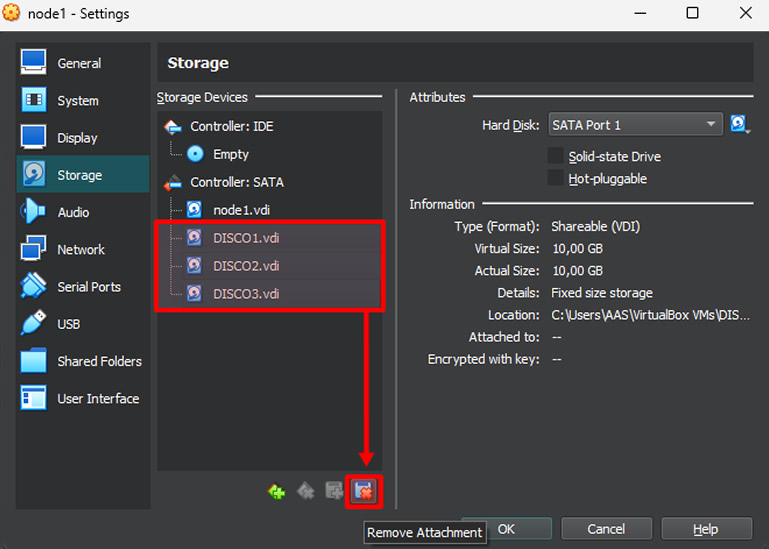Go to Serial Ports settings

pos(83,287)
